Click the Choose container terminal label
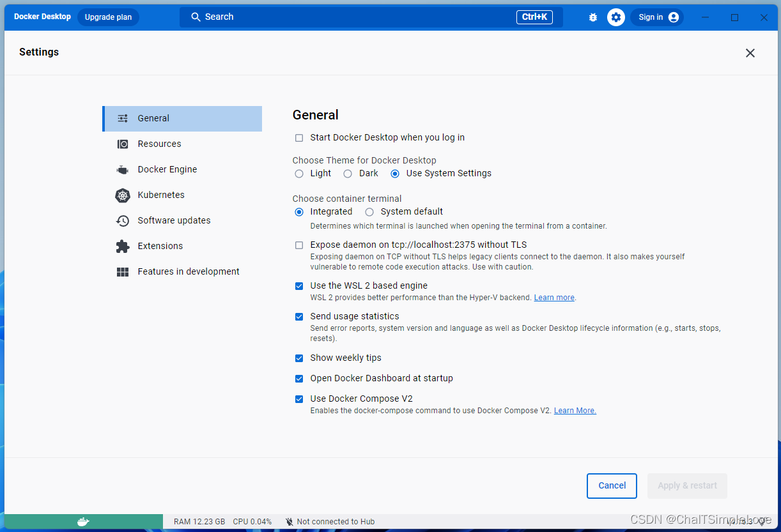 pos(347,199)
